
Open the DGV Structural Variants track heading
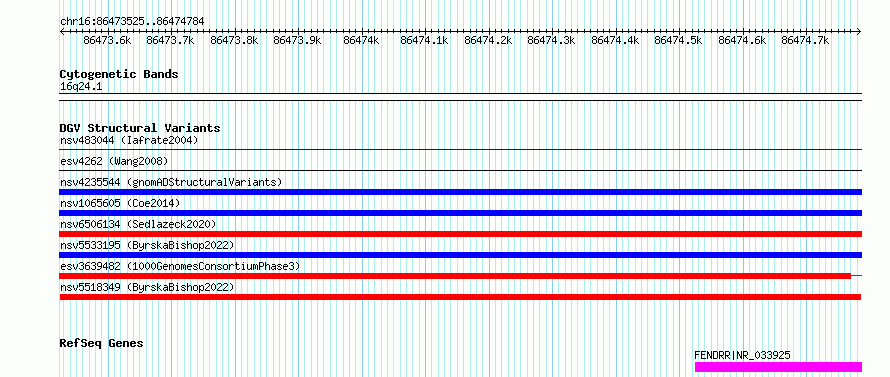pos(140,128)
